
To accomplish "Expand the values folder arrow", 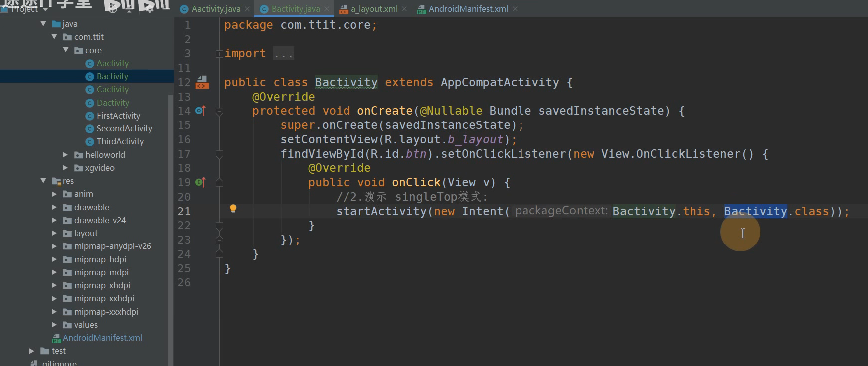I will (x=54, y=325).
